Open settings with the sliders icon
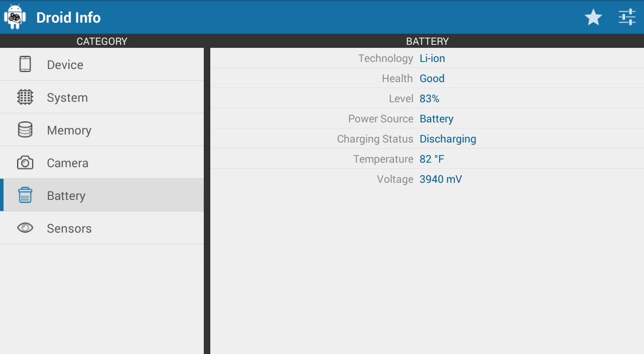The image size is (644, 354). coord(627,17)
